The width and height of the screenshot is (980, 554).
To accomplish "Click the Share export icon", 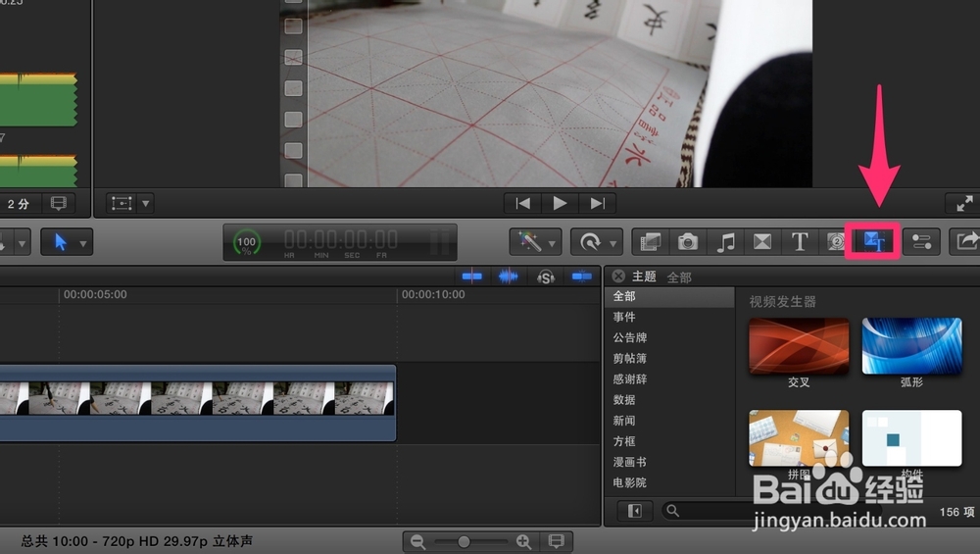I will coord(965,241).
